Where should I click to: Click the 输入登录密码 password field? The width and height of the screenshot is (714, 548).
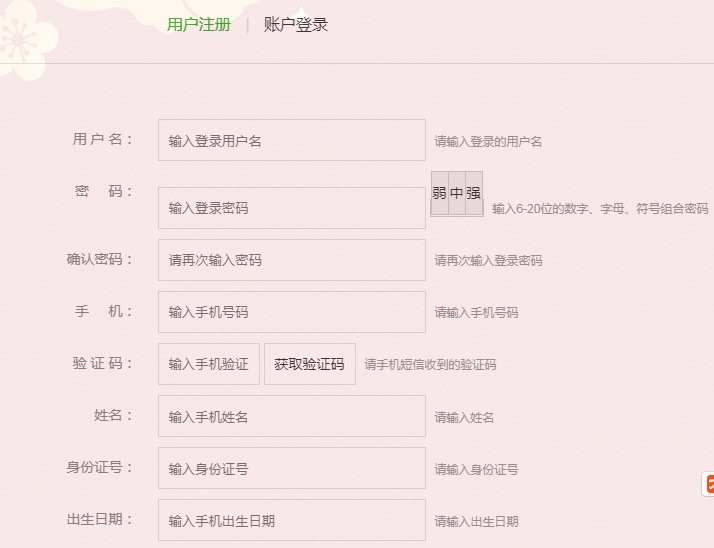click(292, 208)
